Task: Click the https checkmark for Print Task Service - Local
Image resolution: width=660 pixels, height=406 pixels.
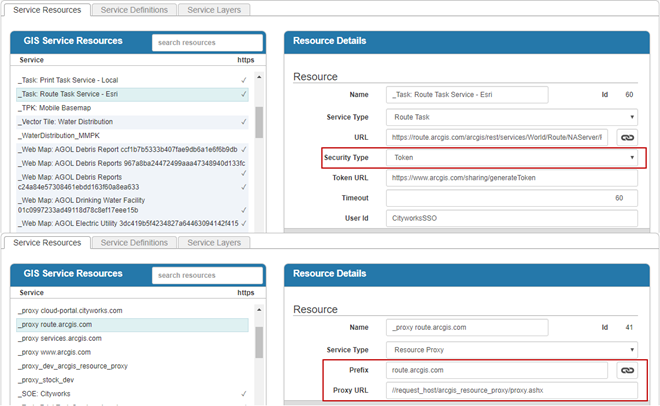Action: point(244,80)
